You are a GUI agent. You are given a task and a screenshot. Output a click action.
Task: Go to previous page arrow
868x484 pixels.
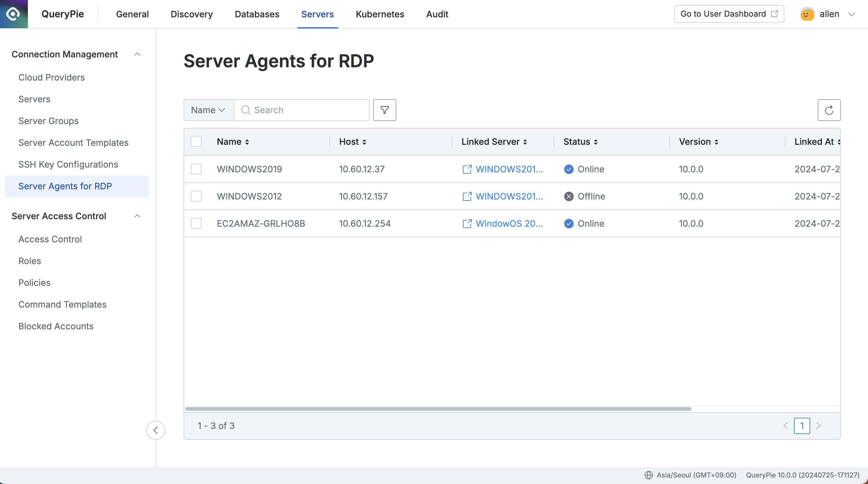coord(785,426)
